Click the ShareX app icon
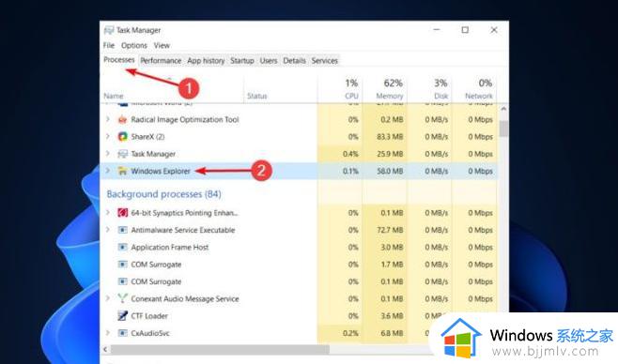Screen dimensions: 618x364 click(123, 137)
